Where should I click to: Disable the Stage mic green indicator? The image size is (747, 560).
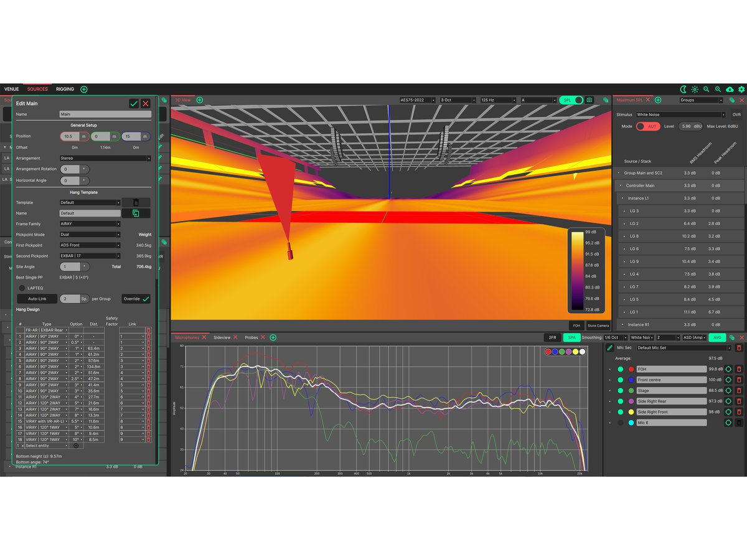[621, 391]
